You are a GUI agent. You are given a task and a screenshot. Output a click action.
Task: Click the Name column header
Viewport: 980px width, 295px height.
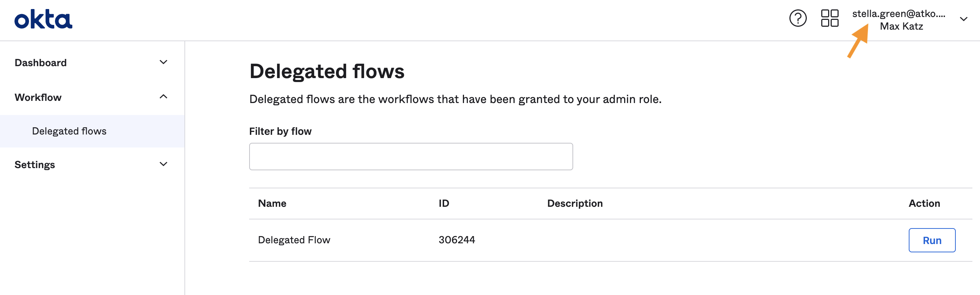point(272,204)
